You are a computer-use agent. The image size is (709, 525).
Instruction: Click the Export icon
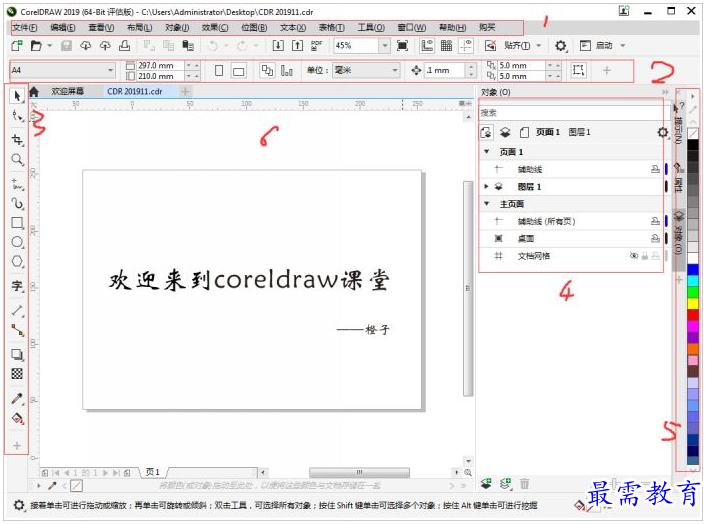pyautogui.click(x=297, y=45)
